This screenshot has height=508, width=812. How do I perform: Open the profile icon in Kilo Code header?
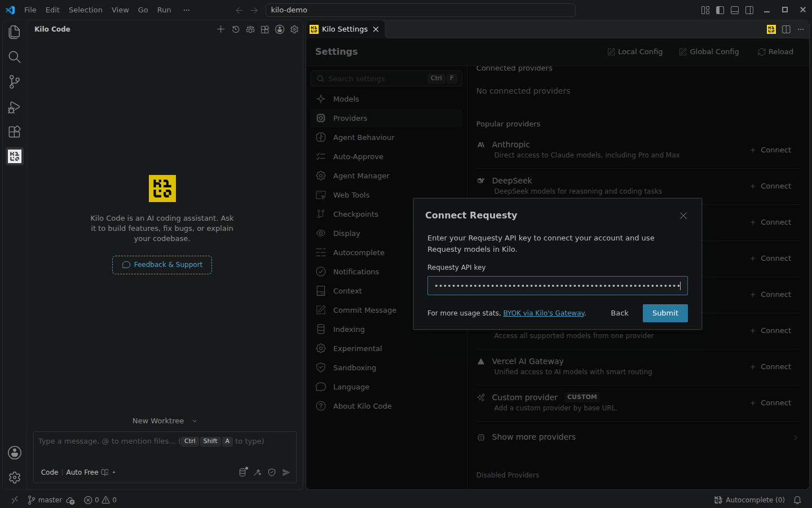[280, 29]
